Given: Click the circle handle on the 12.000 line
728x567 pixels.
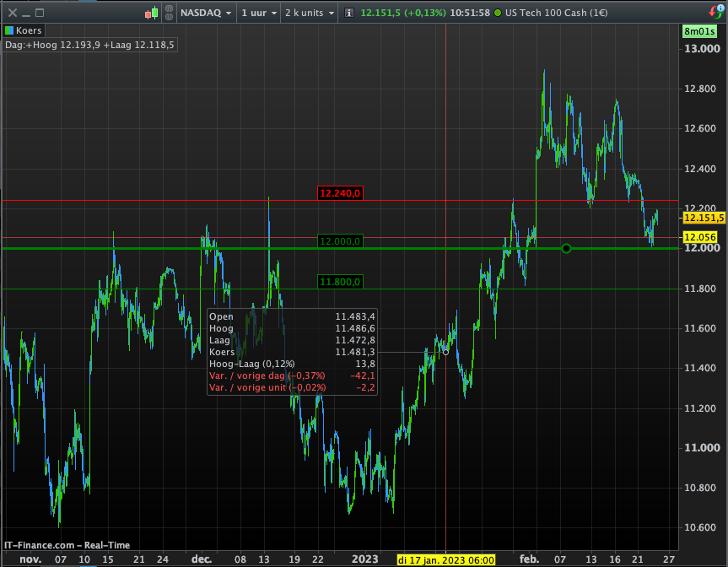Looking at the screenshot, I should pos(566,248).
